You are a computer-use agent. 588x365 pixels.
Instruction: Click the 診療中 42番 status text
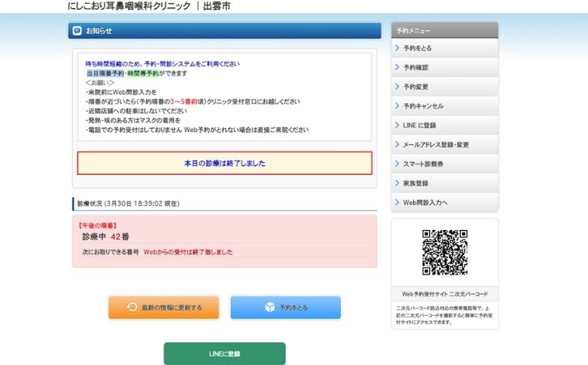(106, 237)
